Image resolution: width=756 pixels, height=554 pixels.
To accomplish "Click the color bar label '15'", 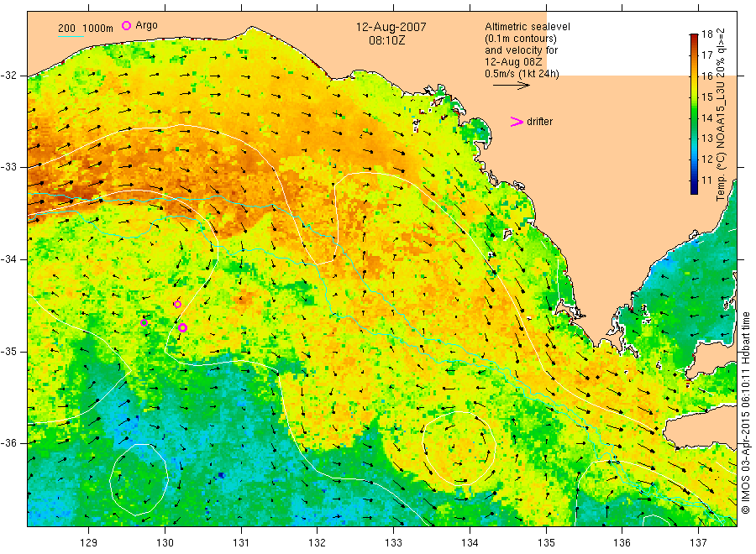I will (x=706, y=97).
